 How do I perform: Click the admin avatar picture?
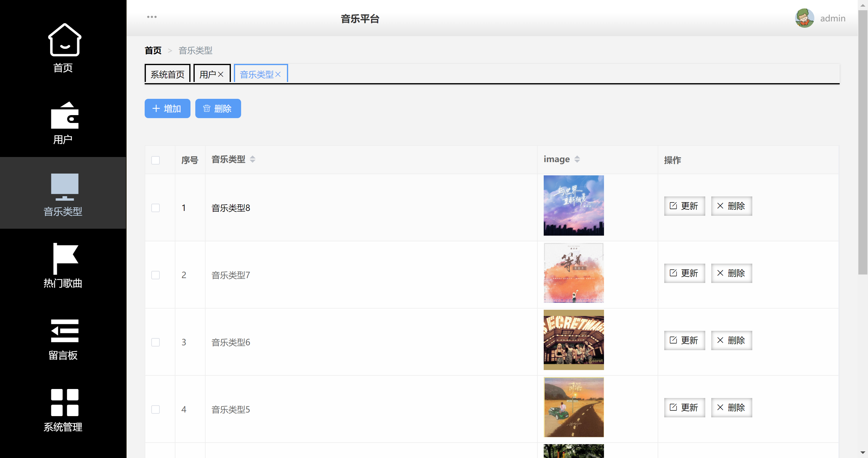[804, 18]
